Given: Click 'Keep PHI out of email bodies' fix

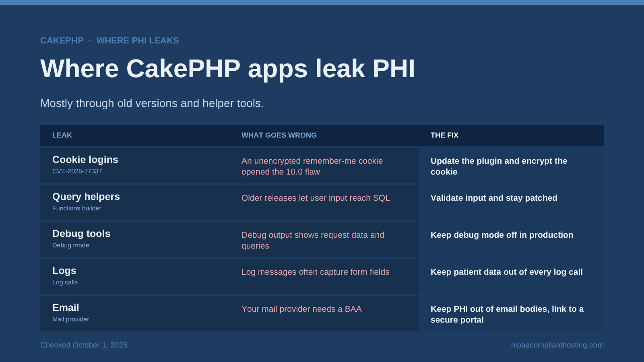Looking at the screenshot, I should click(507, 314).
